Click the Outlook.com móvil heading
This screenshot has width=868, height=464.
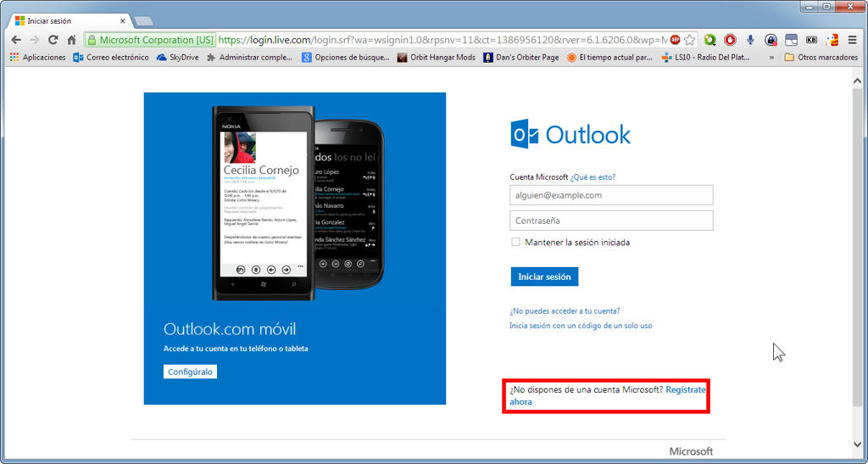point(230,329)
